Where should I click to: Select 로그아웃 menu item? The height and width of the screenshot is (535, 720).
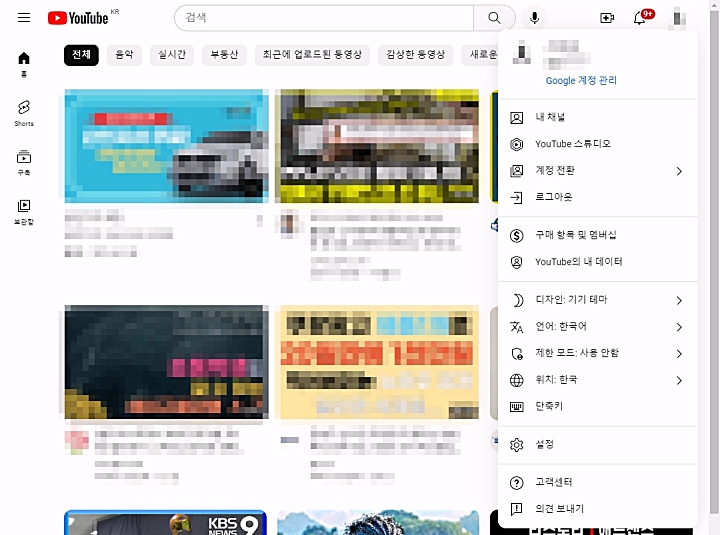[x=598, y=197]
